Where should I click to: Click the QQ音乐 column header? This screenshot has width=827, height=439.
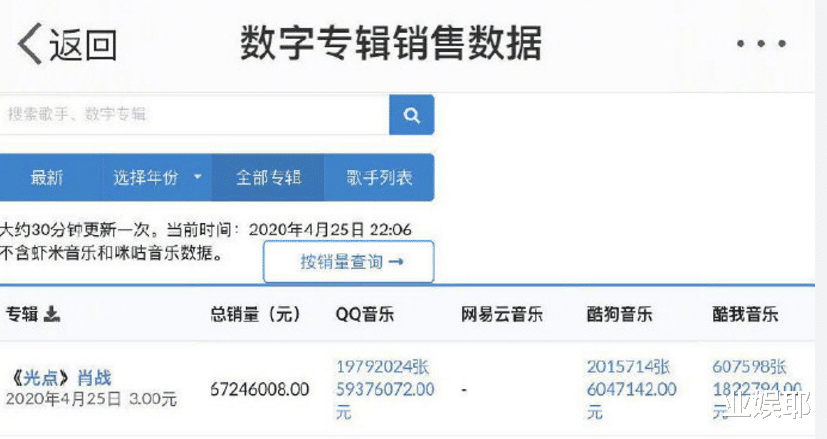point(364,314)
